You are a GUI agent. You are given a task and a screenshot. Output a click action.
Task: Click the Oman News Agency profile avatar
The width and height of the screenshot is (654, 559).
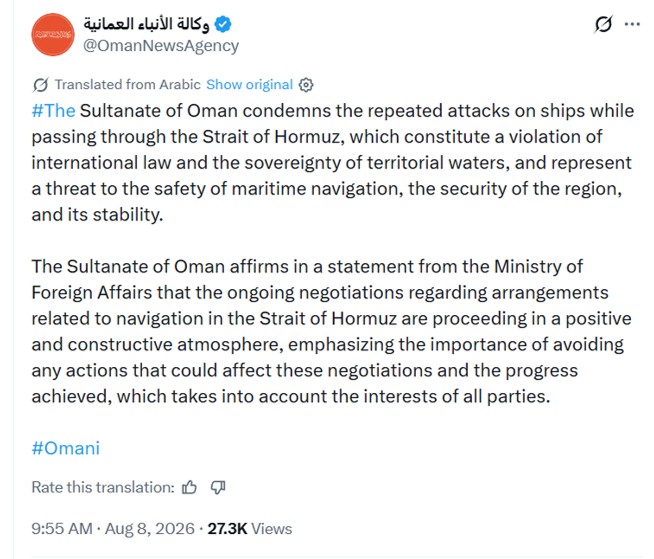coord(53,35)
